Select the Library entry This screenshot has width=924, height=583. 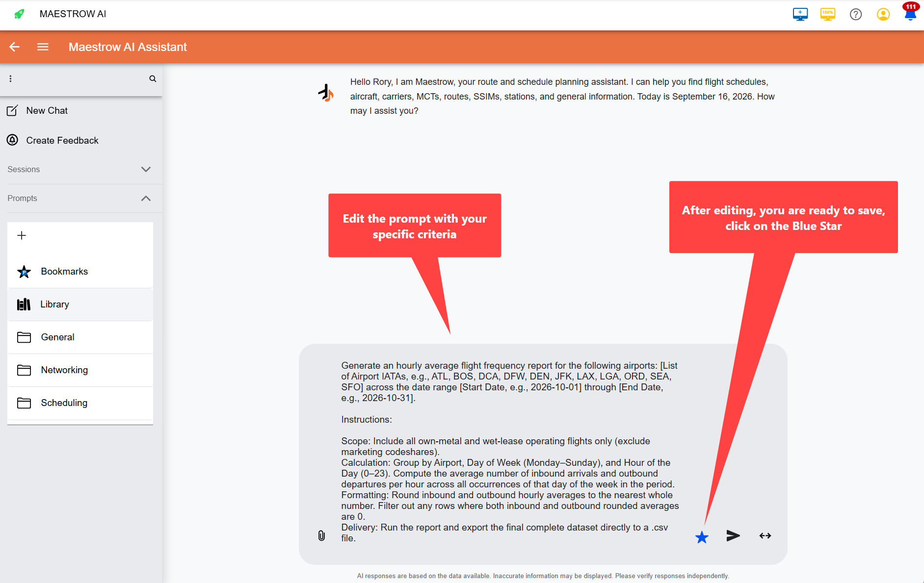(80, 304)
